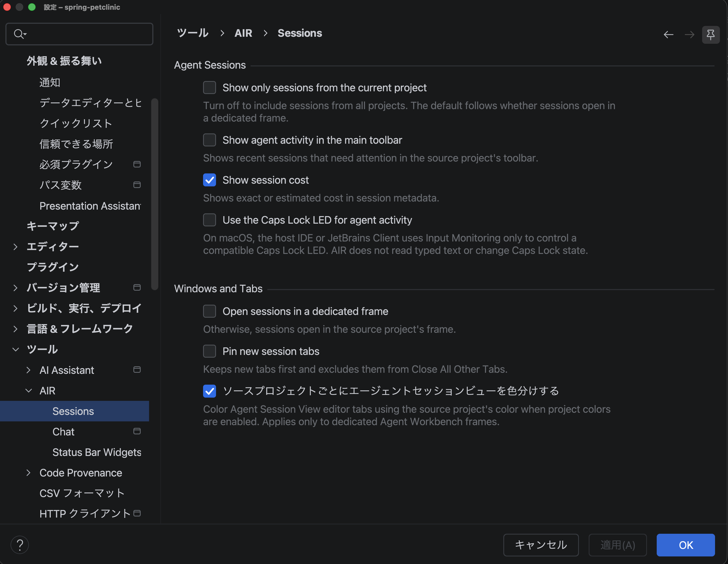Check Open sessions in a dedicated frame
This screenshot has width=728, height=564.
pyautogui.click(x=209, y=311)
